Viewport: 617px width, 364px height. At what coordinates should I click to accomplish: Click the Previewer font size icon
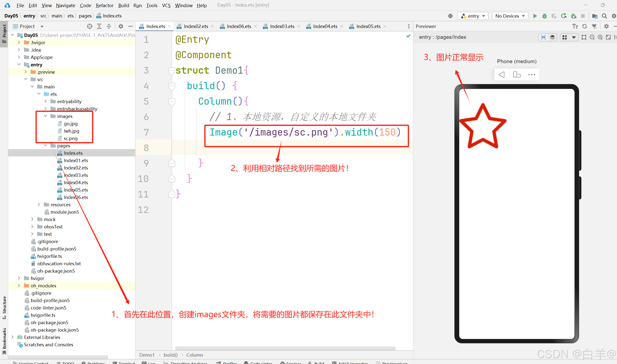click(575, 26)
